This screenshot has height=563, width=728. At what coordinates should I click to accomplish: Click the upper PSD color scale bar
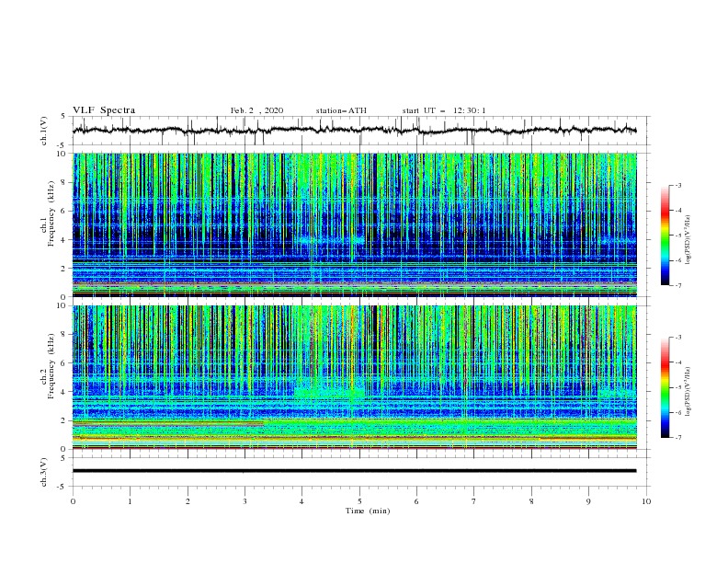tap(665, 236)
